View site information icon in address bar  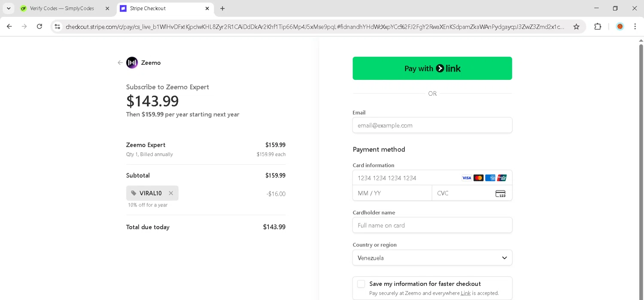click(57, 27)
